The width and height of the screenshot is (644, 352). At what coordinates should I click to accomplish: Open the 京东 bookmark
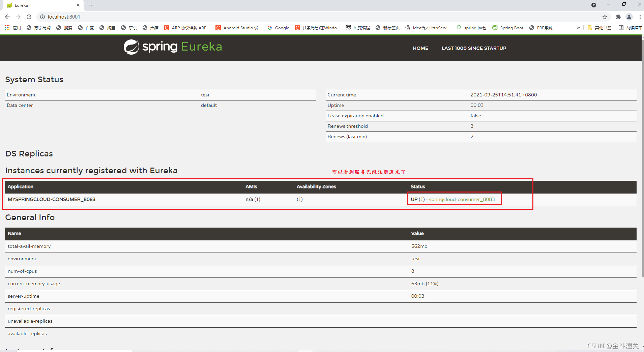(x=129, y=28)
